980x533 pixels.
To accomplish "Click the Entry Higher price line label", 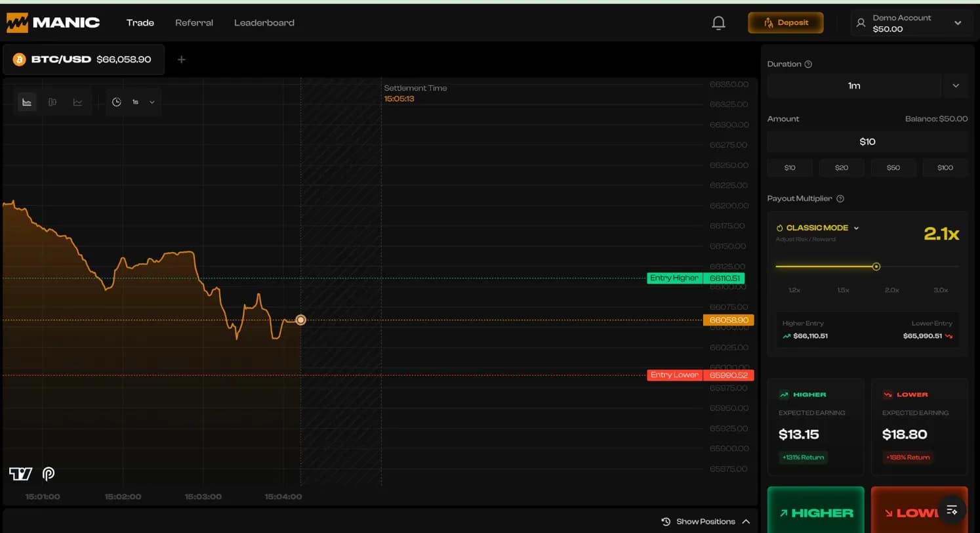I will 674,278.
